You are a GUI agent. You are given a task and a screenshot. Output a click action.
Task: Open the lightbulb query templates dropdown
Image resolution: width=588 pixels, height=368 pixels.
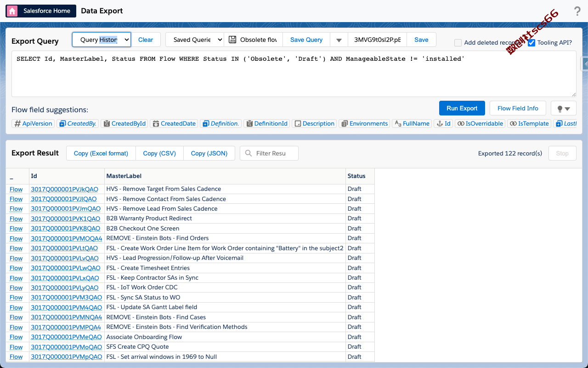tap(563, 108)
